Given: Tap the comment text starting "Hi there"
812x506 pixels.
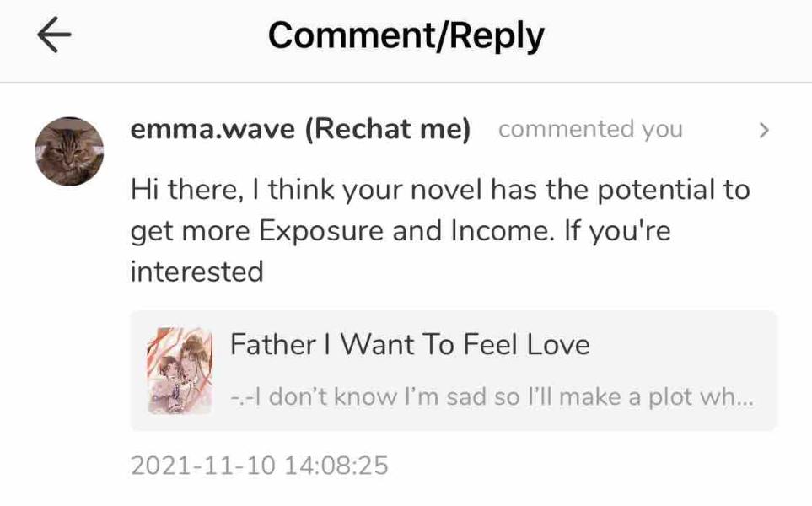Looking at the screenshot, I should pos(438,190).
